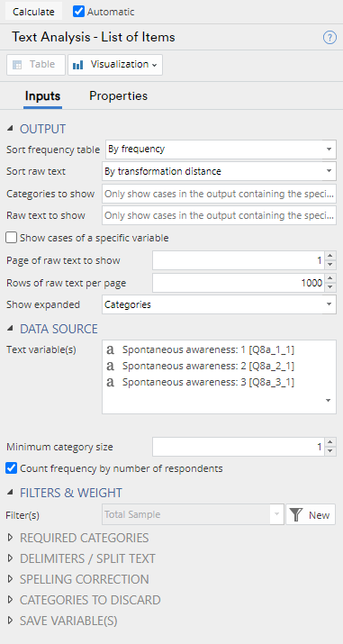Switch to the Properties tab
Screen dimensions: 343x644
pyautogui.click(x=118, y=96)
